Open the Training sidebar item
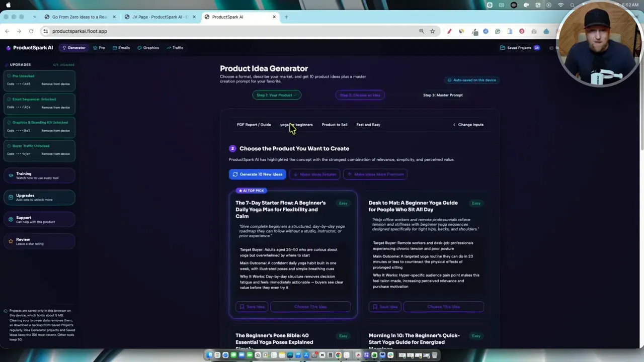 point(39,175)
